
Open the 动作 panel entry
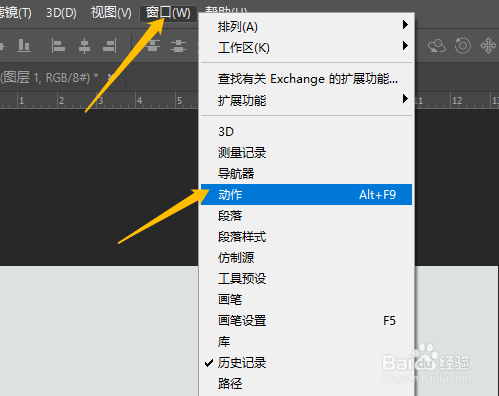(x=306, y=195)
